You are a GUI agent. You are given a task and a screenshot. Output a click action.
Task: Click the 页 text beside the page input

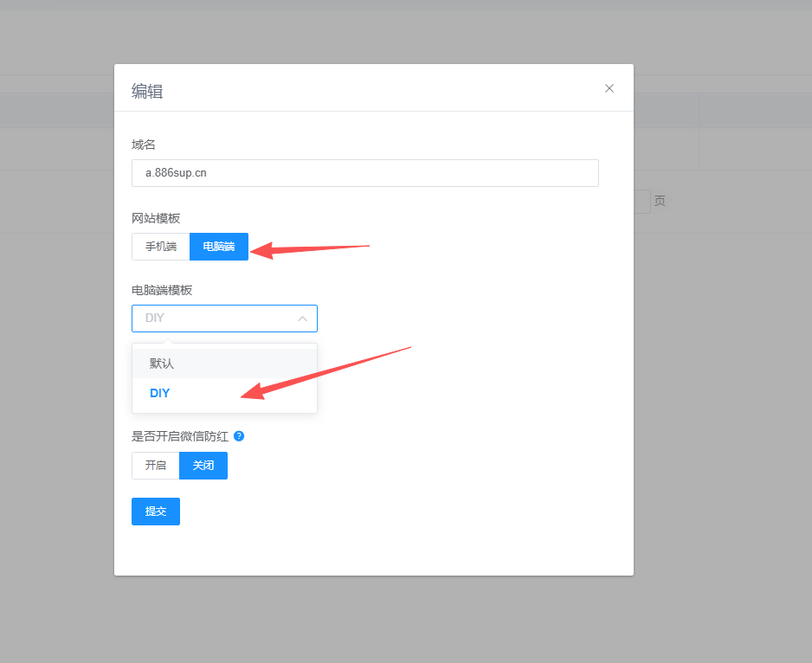click(660, 201)
